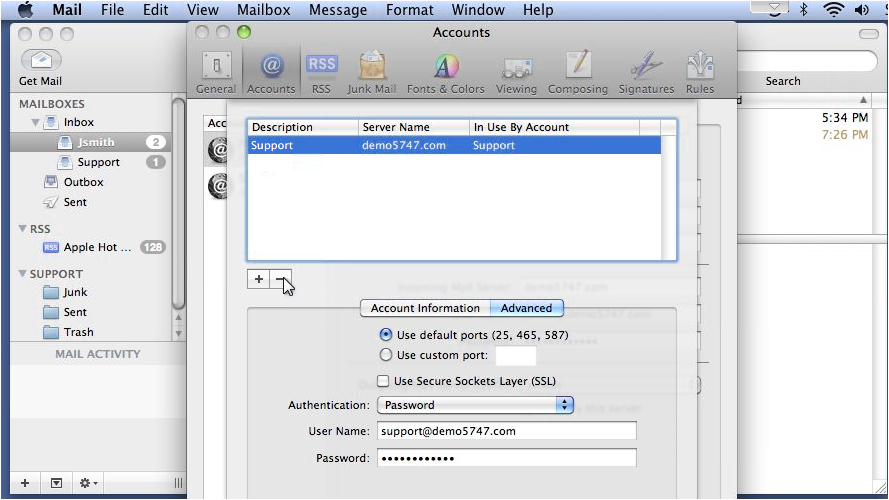Sort by In Use By Account column header

(x=554, y=127)
